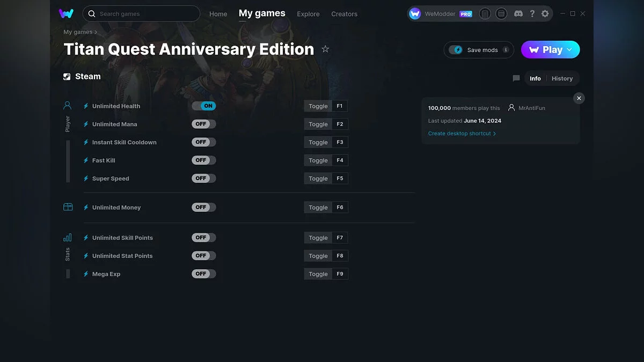Select the Player category icon in the sidebar
Viewport: 644px width, 362px height.
click(x=67, y=105)
